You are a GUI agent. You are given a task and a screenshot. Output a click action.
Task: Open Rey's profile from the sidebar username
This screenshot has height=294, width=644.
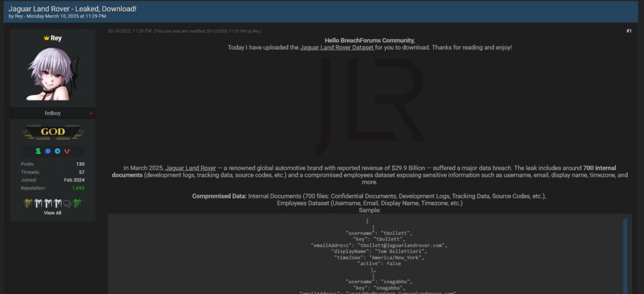pos(56,38)
